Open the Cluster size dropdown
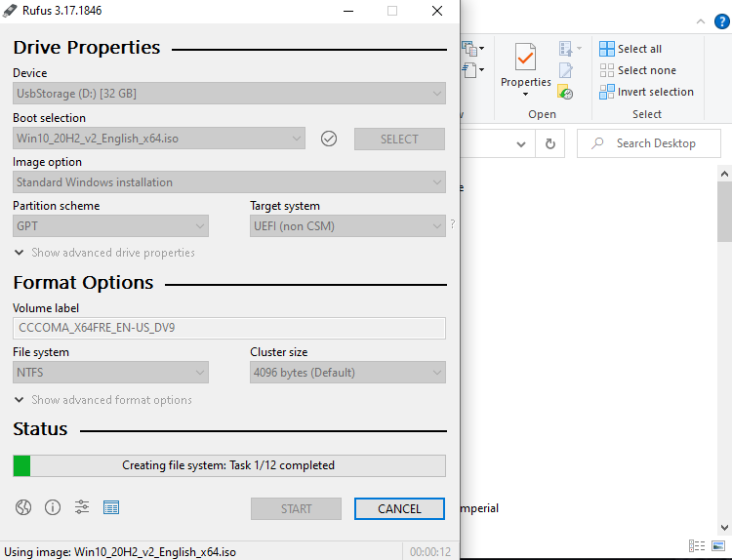Screen dimensions: 732x560 [347, 373]
